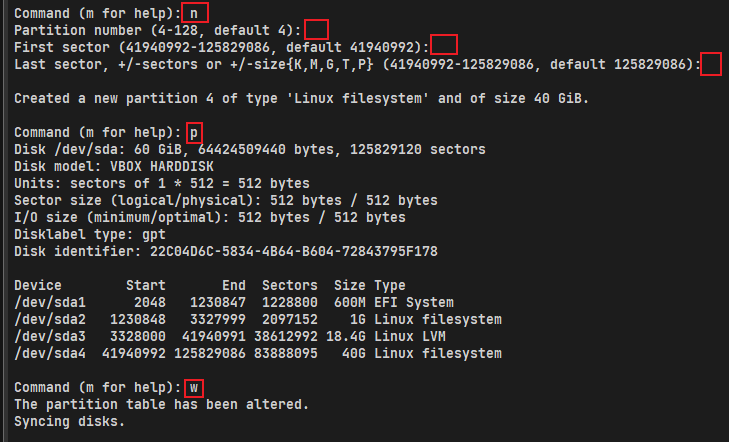729x442 pixels.
Task: Click the /dev/sda4 device entry
Action: pos(47,353)
